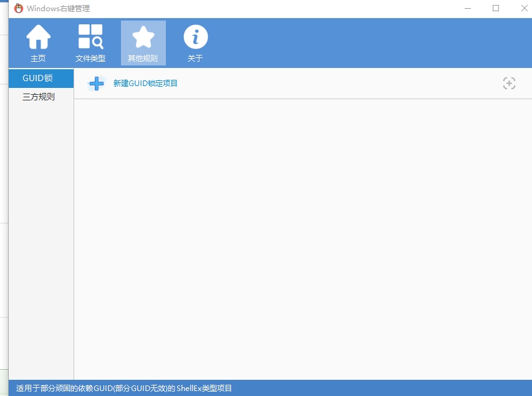Screen dimensions: 532x396
Task: Open 三方规则 in the sidebar
Action: pyautogui.click(x=41, y=97)
